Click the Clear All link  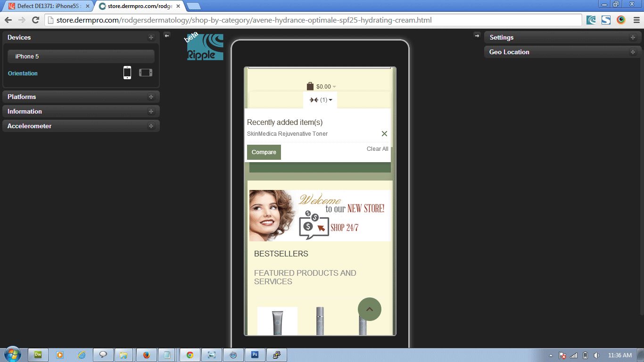378,149
